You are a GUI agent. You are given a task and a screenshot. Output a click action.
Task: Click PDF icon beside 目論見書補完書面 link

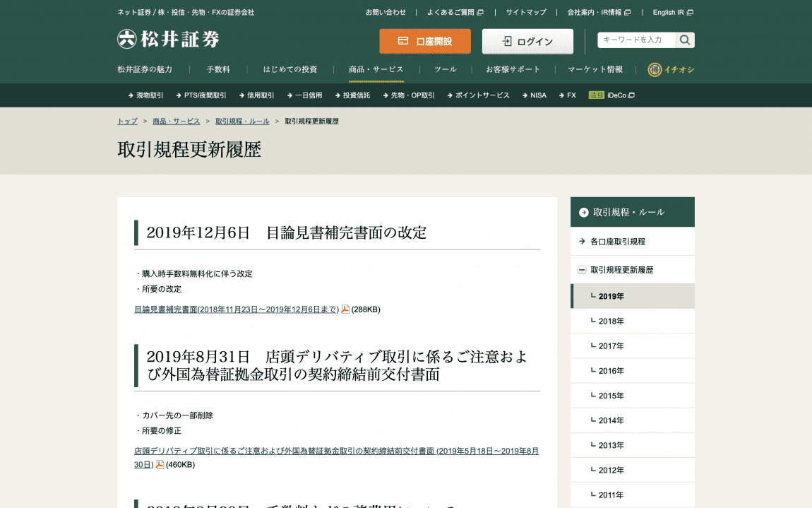tap(345, 309)
